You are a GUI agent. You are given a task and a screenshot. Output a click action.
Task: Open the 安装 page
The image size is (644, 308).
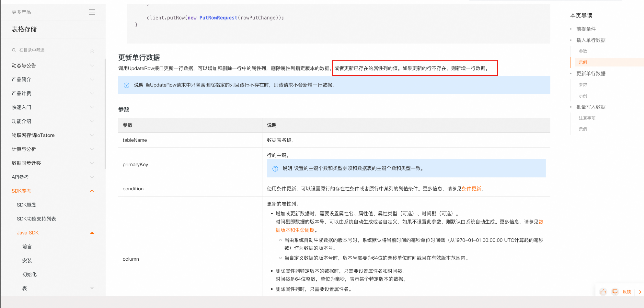tap(27, 261)
